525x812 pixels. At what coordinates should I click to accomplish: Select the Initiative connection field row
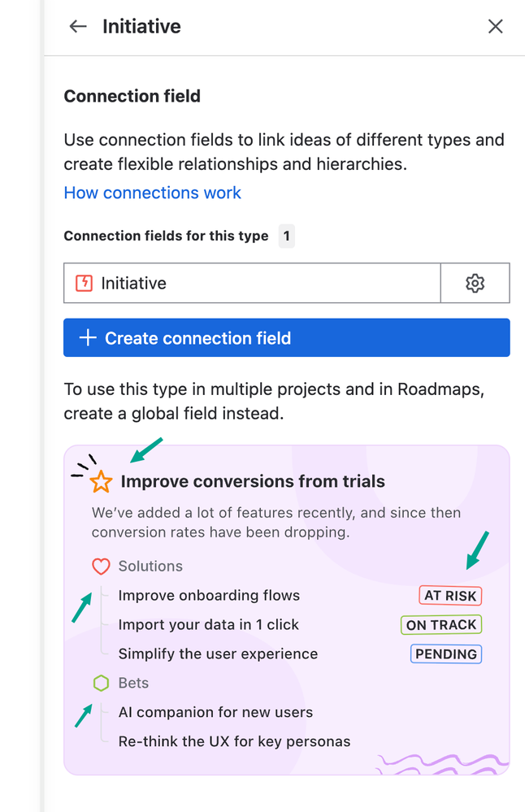click(252, 283)
